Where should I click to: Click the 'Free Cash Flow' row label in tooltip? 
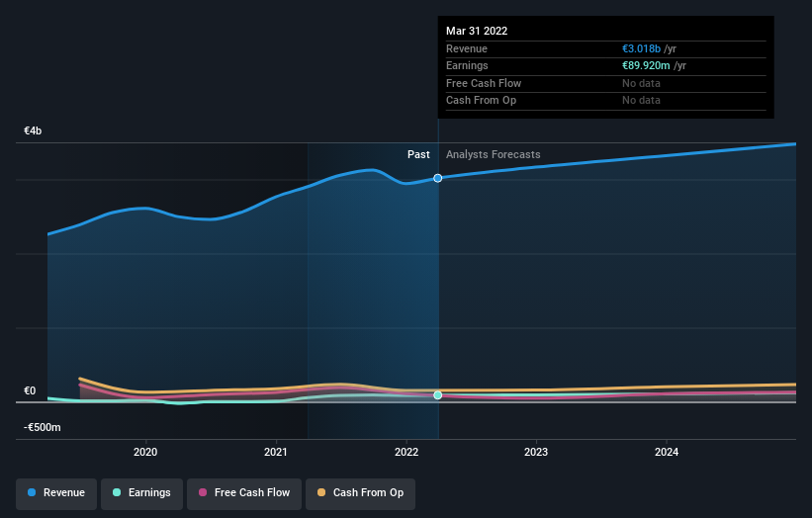[484, 83]
